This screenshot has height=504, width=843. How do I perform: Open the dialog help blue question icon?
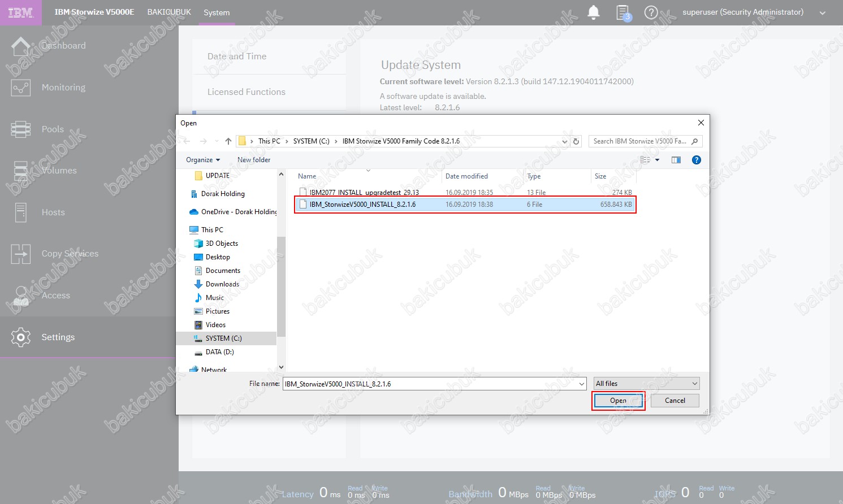[x=697, y=160]
